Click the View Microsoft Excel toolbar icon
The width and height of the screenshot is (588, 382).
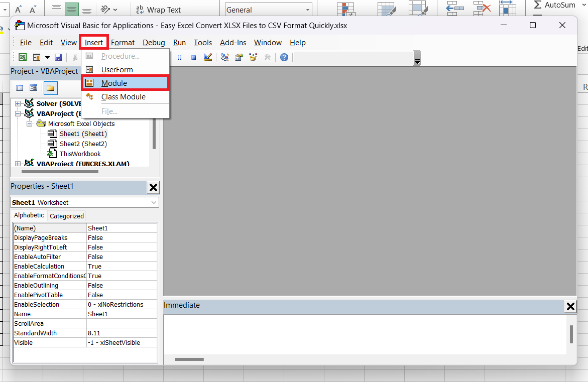click(x=23, y=57)
